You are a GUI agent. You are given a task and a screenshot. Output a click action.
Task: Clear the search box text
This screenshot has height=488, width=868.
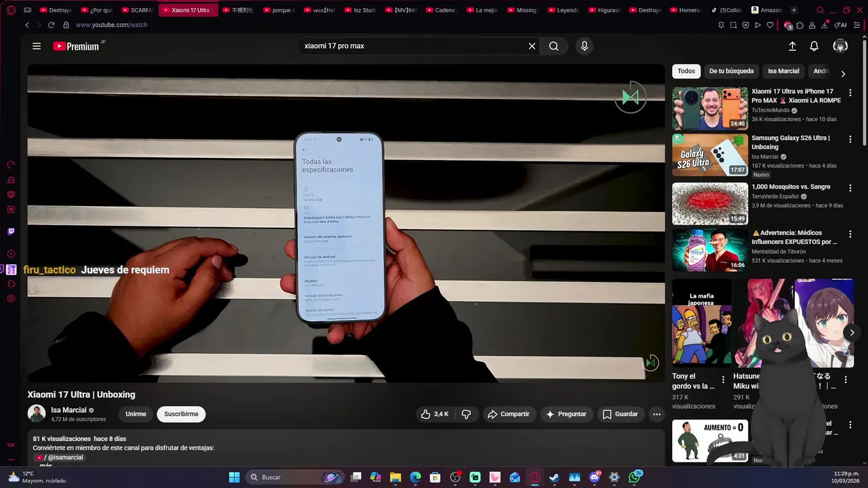click(532, 46)
